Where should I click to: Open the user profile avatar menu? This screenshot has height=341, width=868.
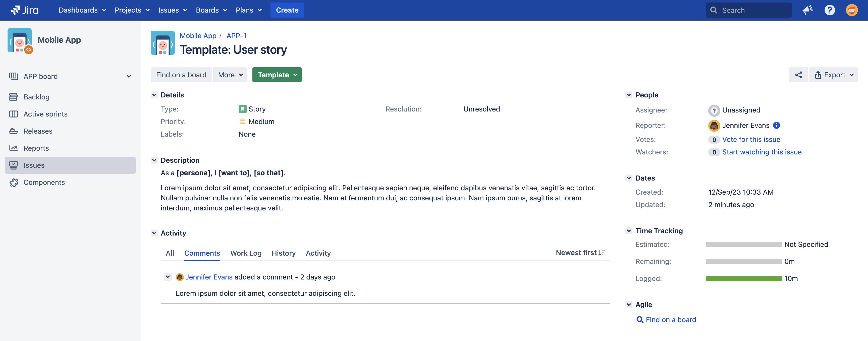point(851,10)
